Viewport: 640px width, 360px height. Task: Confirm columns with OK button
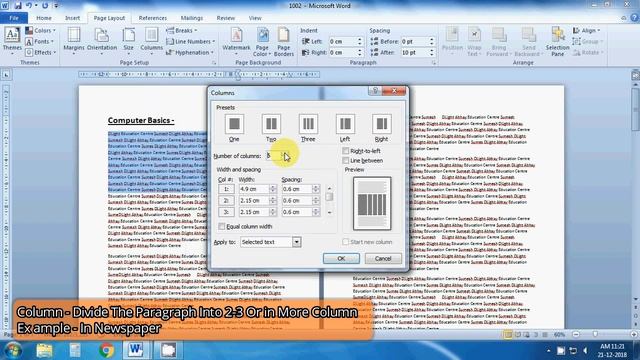tap(341, 258)
